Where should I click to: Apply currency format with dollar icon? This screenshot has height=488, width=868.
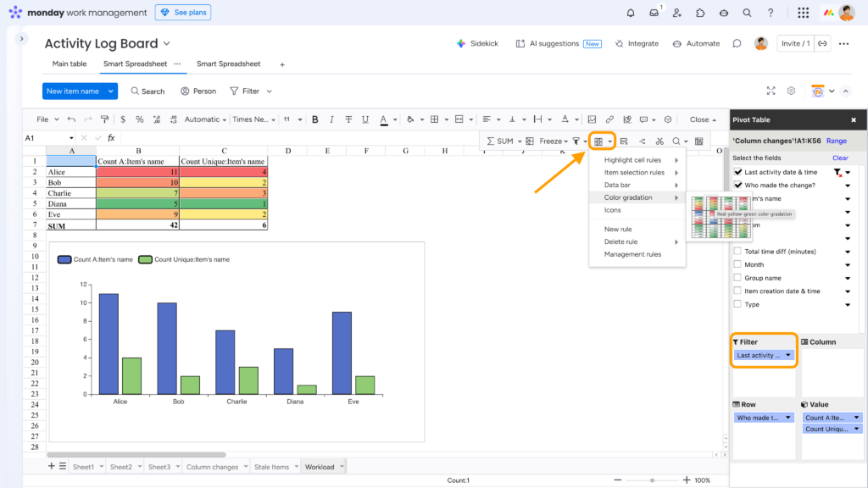click(123, 119)
